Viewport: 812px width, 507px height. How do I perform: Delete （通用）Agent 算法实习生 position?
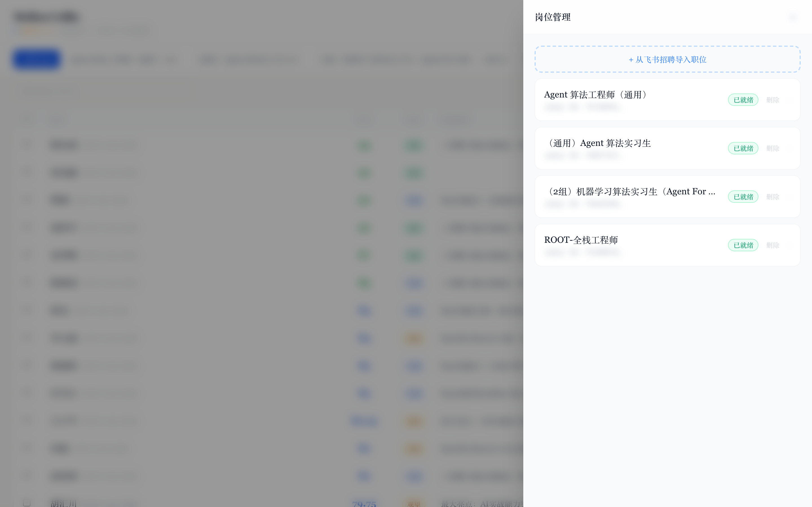[x=773, y=148]
